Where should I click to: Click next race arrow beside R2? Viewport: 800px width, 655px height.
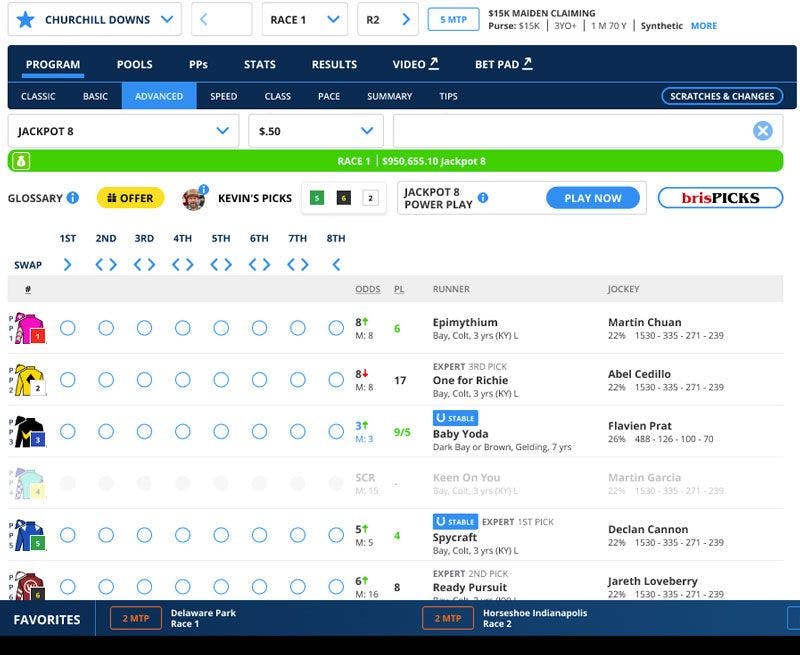406,20
